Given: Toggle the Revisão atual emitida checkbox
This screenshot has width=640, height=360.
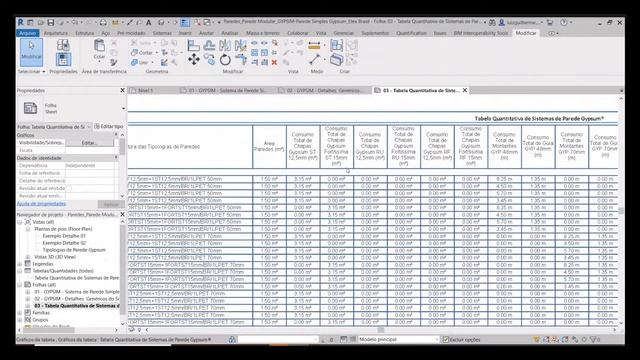Looking at the screenshot, I should (x=69, y=188).
